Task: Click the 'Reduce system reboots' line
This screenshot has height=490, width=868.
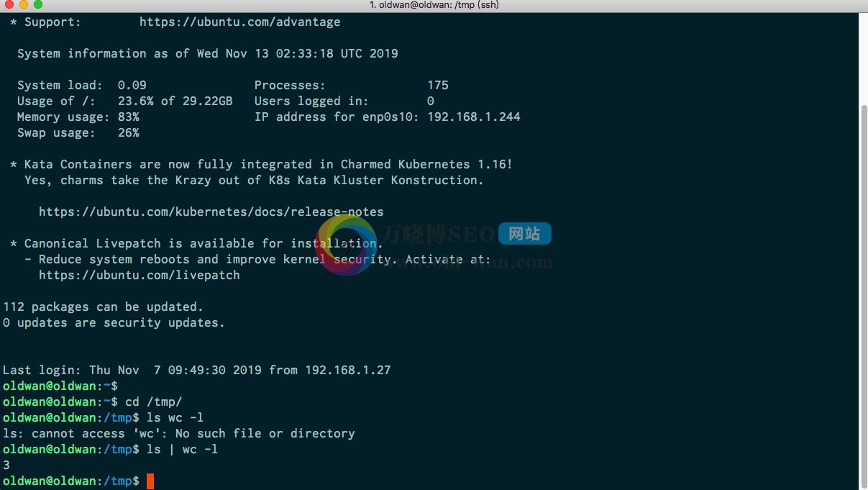Action: pyautogui.click(x=258, y=260)
